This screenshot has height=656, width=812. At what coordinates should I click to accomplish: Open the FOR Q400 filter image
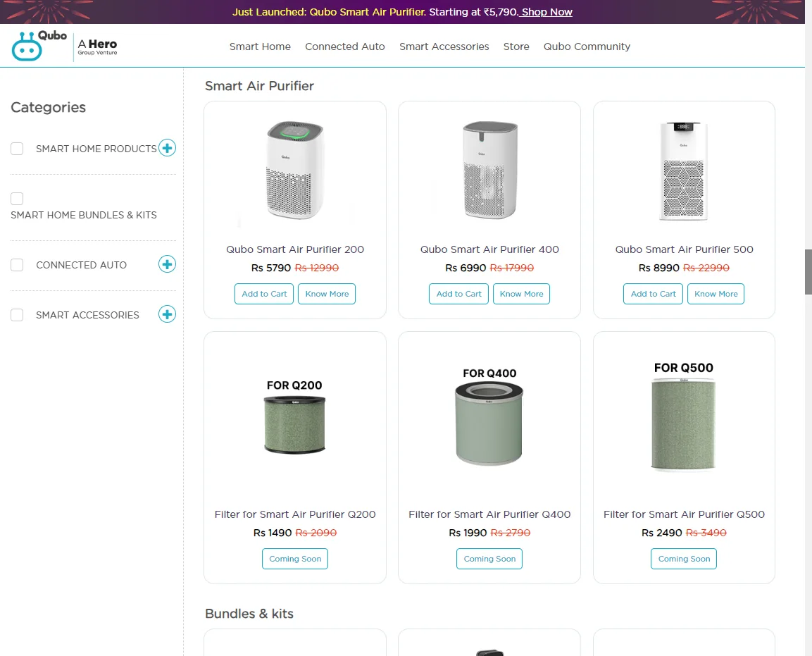tap(489, 417)
